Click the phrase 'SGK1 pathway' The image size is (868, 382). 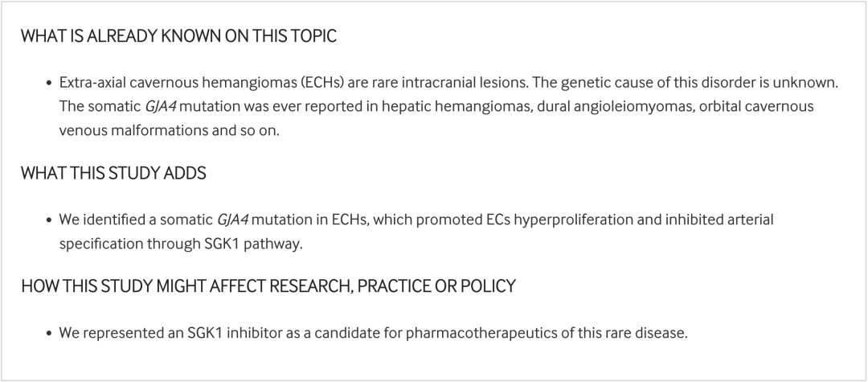click(x=250, y=244)
